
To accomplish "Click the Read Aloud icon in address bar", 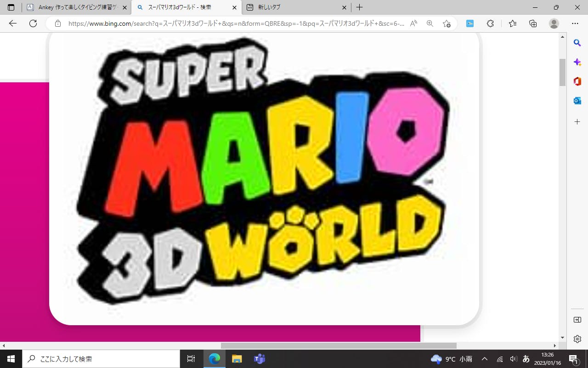I will [413, 23].
